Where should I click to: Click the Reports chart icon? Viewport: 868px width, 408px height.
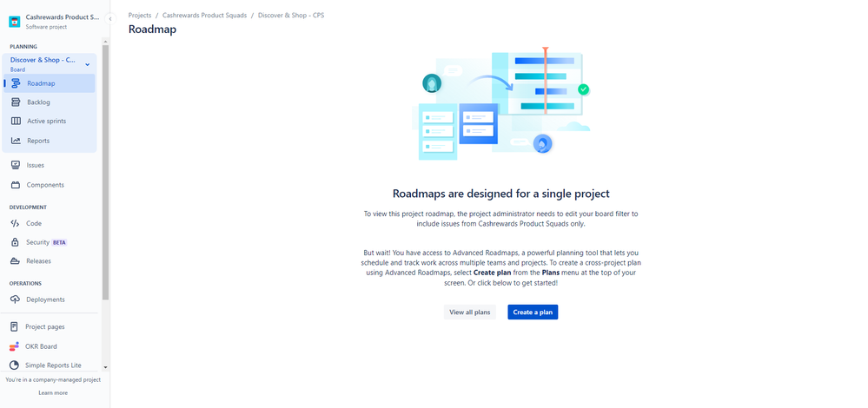(16, 141)
